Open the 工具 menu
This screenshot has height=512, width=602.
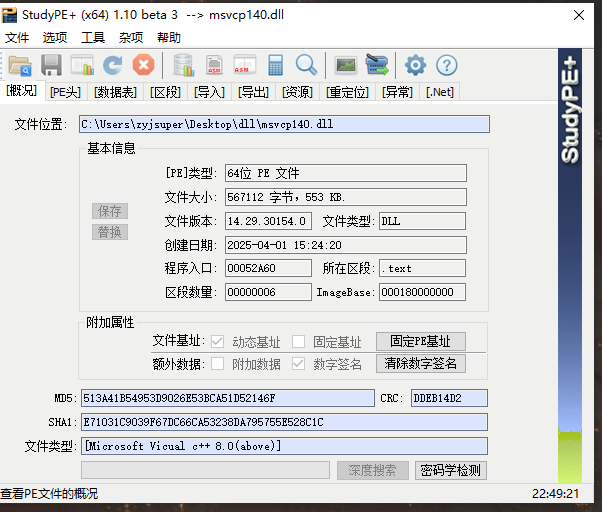[x=93, y=38]
